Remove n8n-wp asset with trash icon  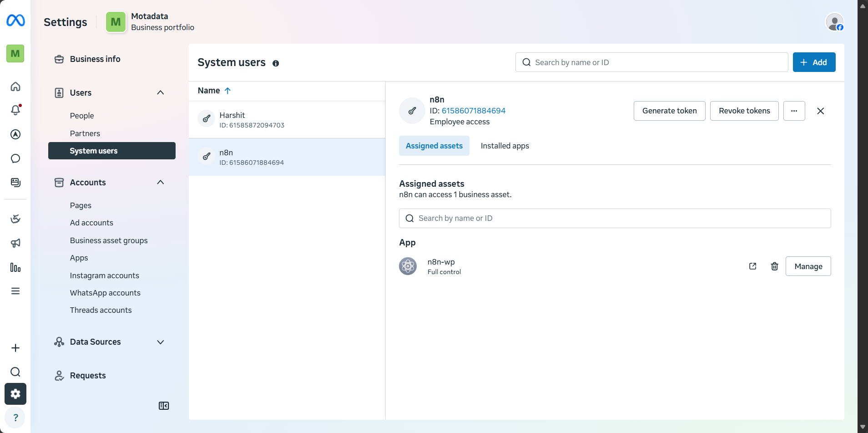[775, 266]
